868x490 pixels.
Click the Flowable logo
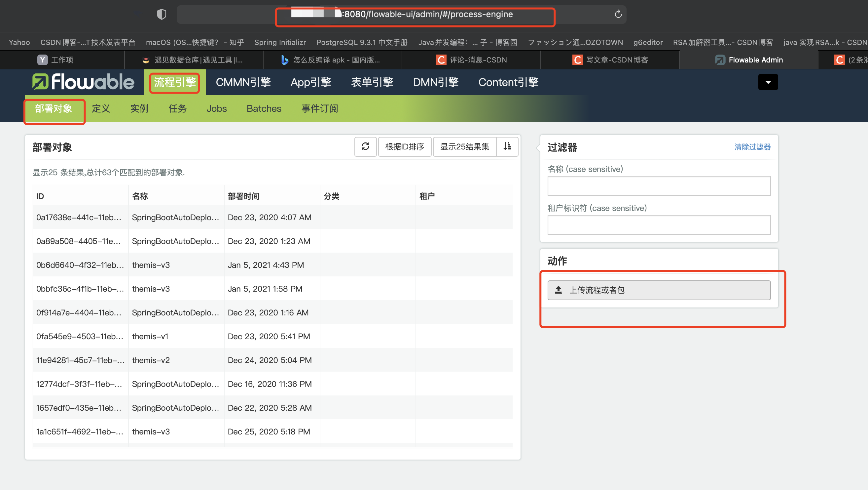[x=83, y=82]
